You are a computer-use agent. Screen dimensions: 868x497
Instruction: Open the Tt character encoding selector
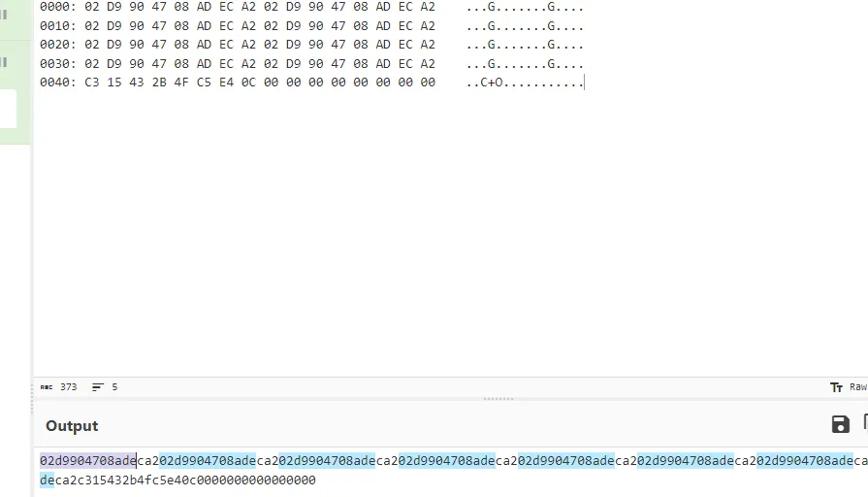coord(836,387)
